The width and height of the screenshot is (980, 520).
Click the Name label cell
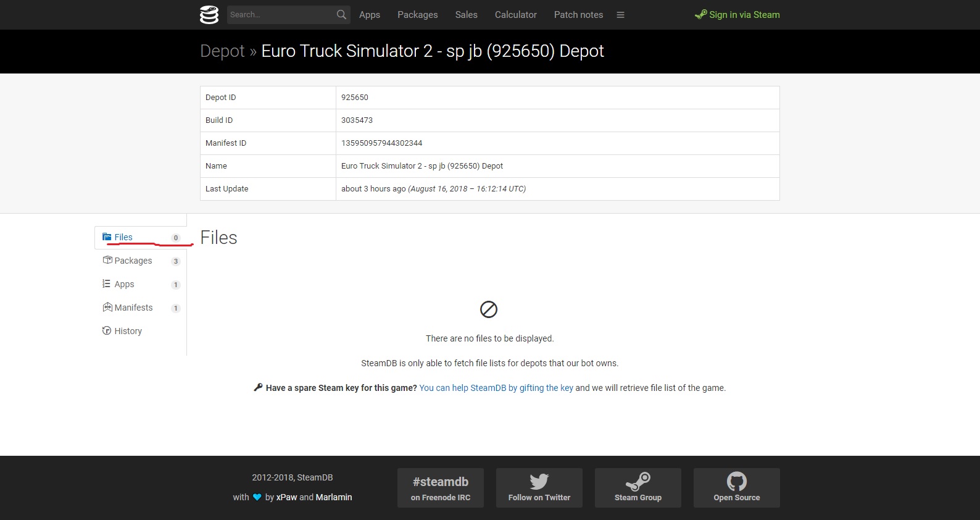click(x=268, y=166)
